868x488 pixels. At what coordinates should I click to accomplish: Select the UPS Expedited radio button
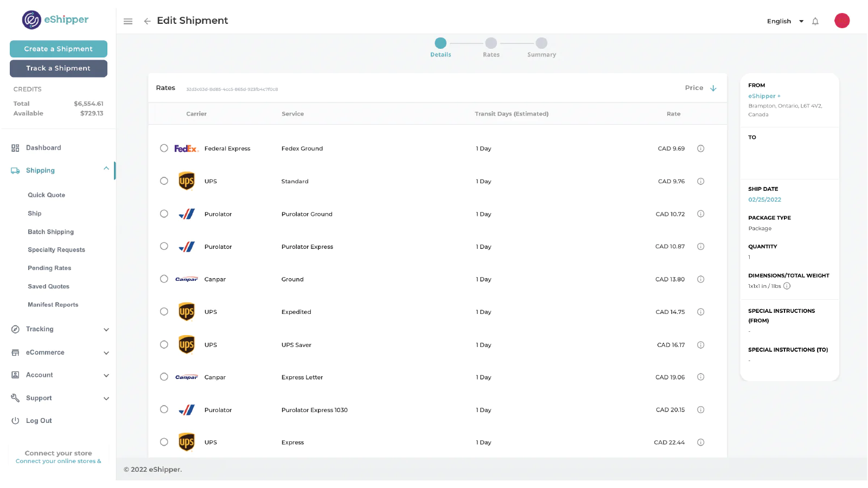pos(164,311)
